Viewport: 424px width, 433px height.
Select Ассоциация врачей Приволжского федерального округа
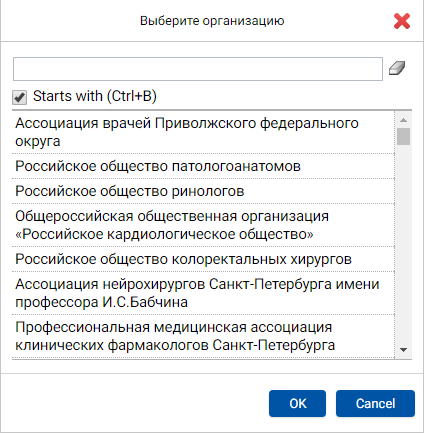pos(203,132)
